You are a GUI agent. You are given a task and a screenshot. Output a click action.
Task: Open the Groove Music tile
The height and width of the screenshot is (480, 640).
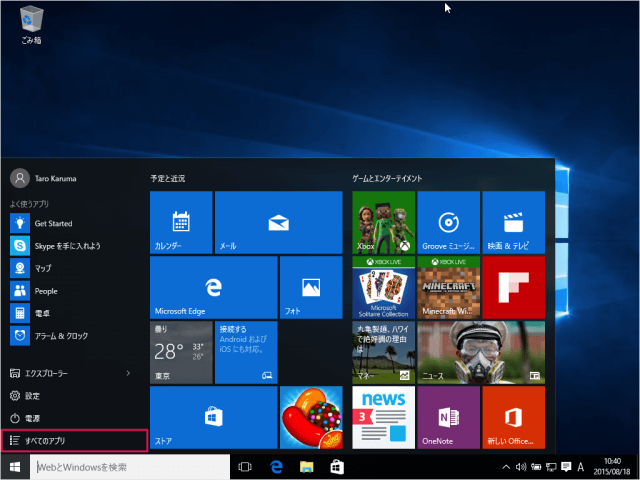pyautogui.click(x=448, y=222)
